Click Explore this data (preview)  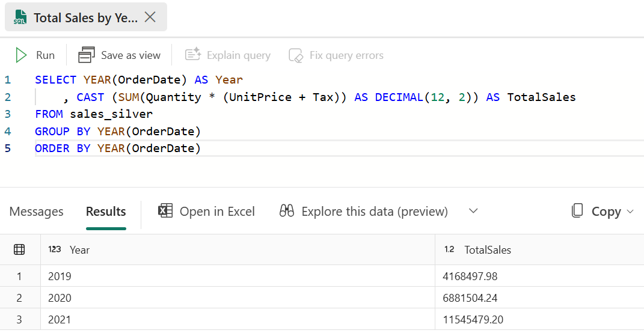375,212
